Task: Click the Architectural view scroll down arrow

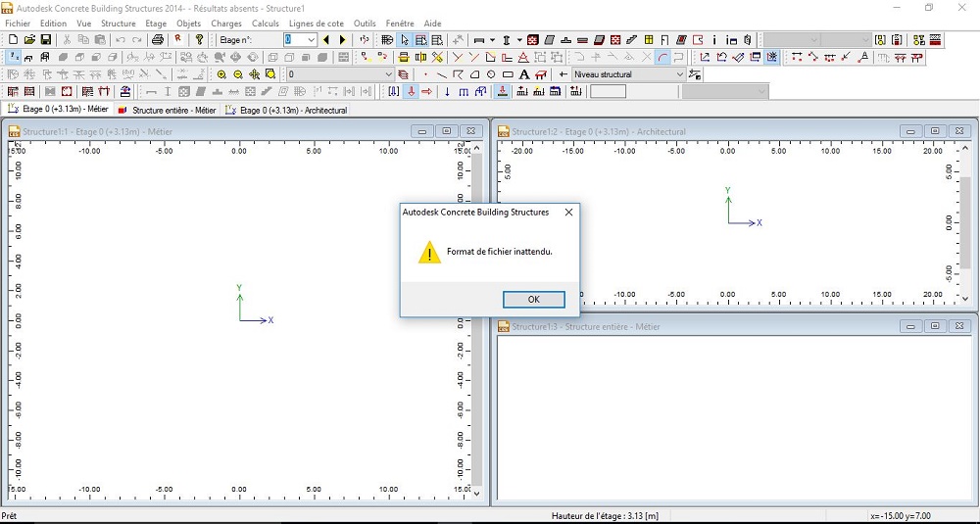Action: tap(965, 299)
